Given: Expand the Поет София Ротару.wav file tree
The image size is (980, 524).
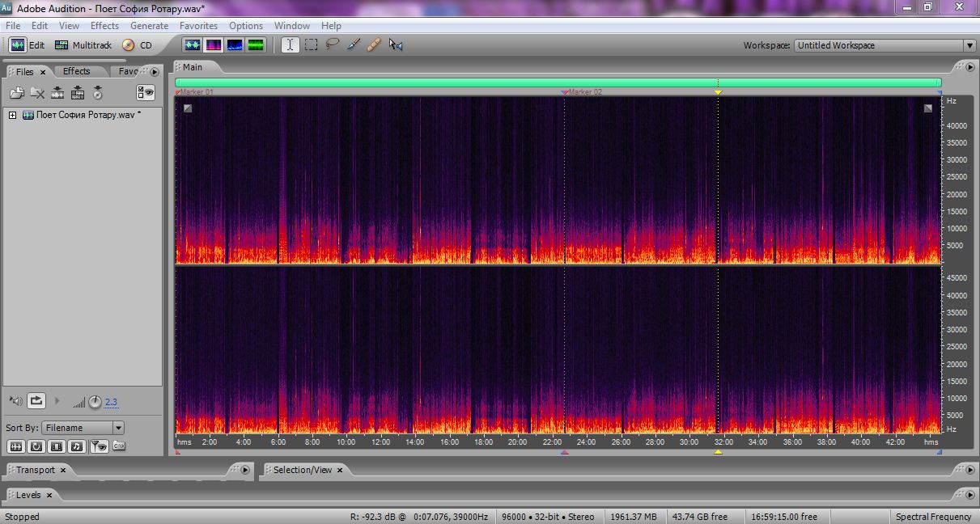Looking at the screenshot, I should pos(13,115).
